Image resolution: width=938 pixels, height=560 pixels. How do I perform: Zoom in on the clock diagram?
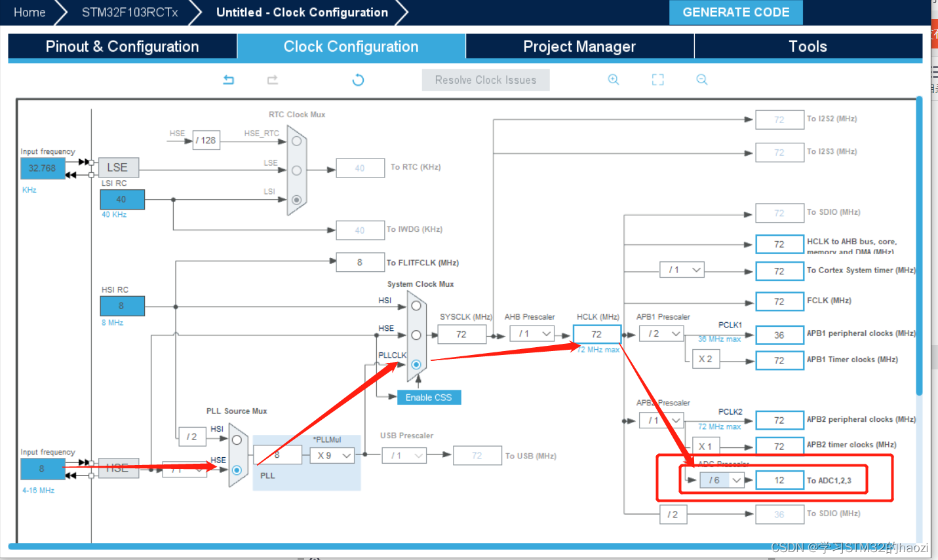(x=614, y=80)
